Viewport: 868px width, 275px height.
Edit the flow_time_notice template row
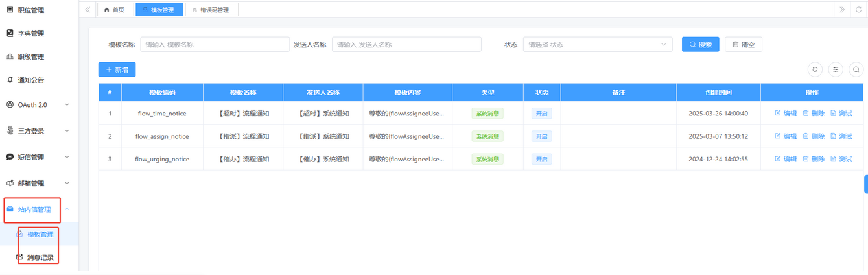click(786, 114)
